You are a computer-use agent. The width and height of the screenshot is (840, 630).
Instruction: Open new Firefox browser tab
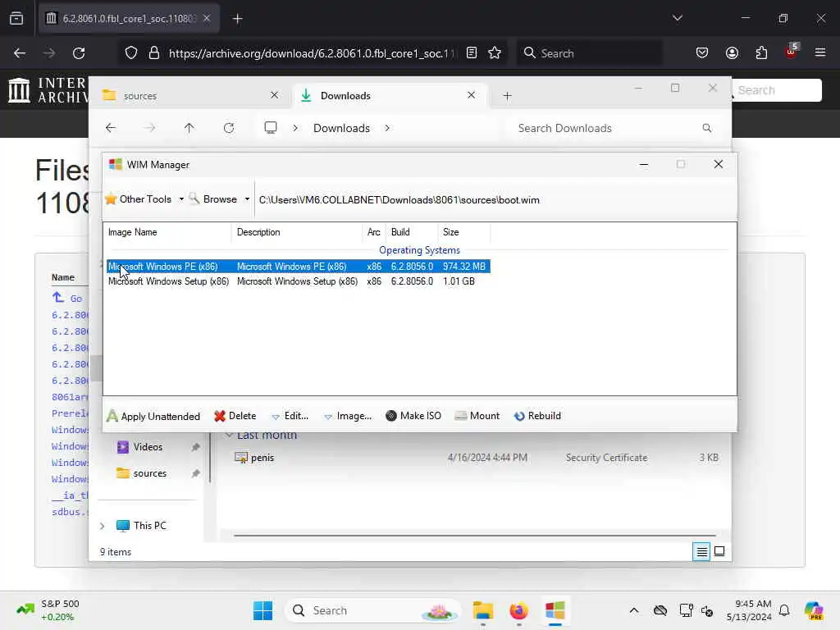click(238, 19)
